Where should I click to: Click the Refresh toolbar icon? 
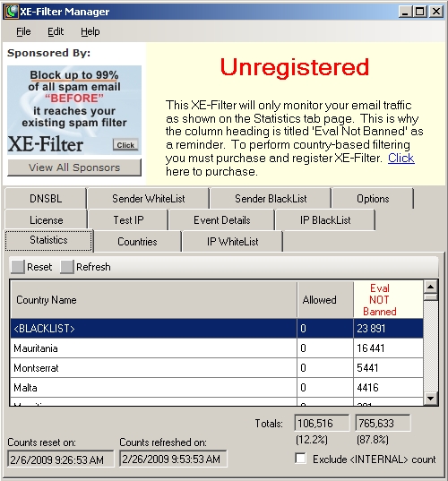point(67,267)
